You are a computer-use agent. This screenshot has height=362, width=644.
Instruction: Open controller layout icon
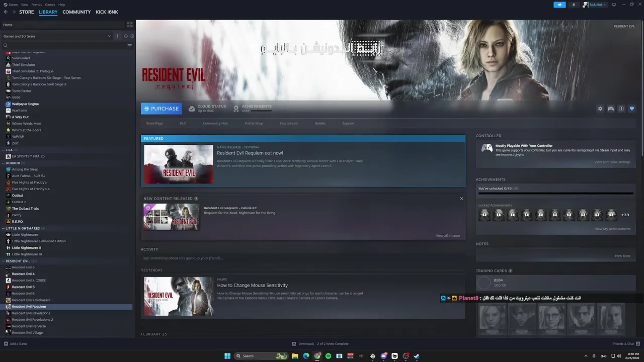[x=611, y=109]
